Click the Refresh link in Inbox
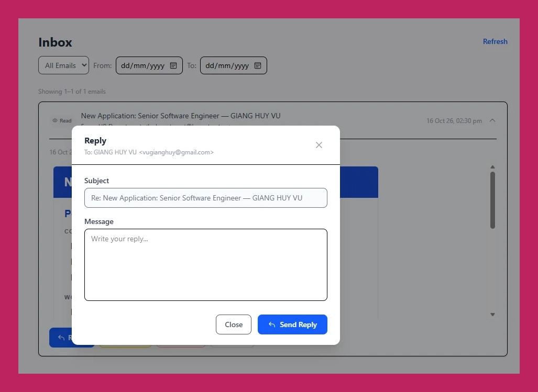This screenshot has width=538, height=392. 495,41
